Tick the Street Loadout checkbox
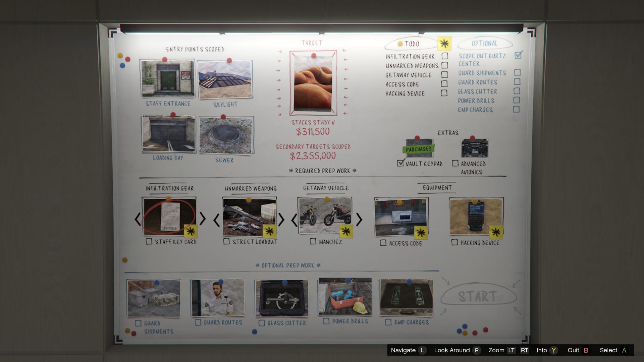 226,241
